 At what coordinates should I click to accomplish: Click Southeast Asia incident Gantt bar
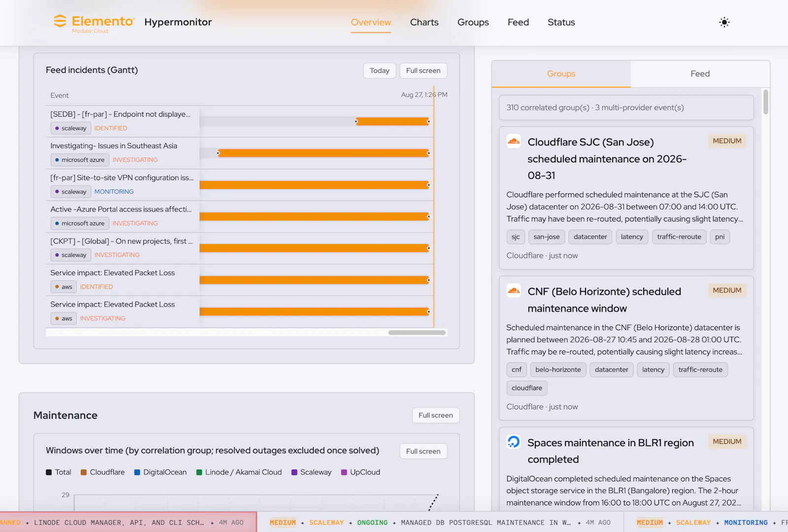323,153
